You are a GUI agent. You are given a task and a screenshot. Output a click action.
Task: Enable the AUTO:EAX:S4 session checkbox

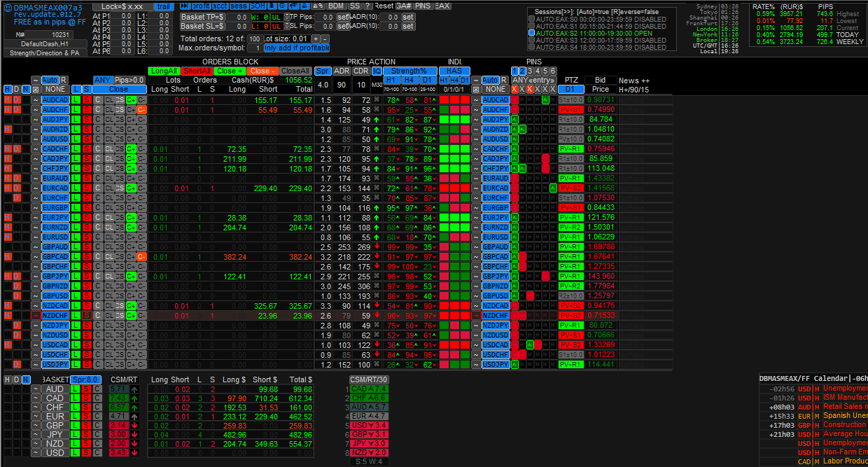(531, 47)
